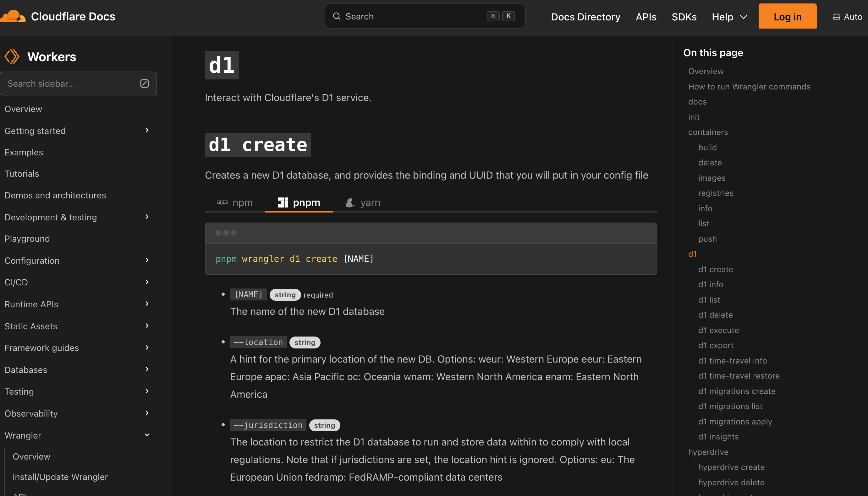Open Install/Update Wrangler sidebar page
868x496 pixels.
point(60,477)
